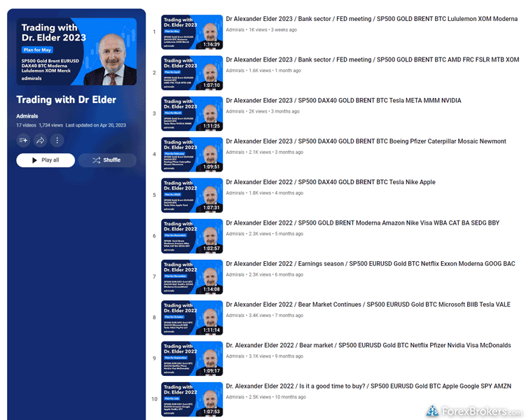Open video title mentioning Tesla Nike Apple
The height and width of the screenshot is (420, 526).
331,182
